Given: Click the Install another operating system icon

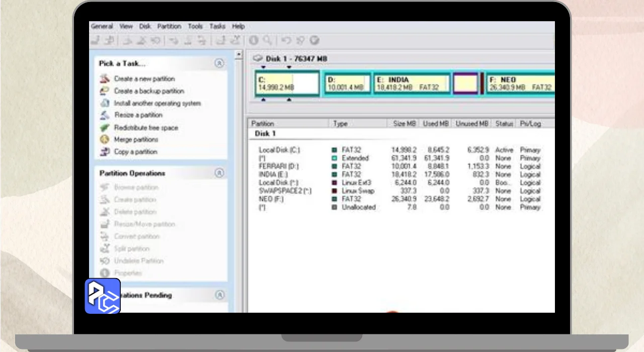Looking at the screenshot, I should 105,103.
